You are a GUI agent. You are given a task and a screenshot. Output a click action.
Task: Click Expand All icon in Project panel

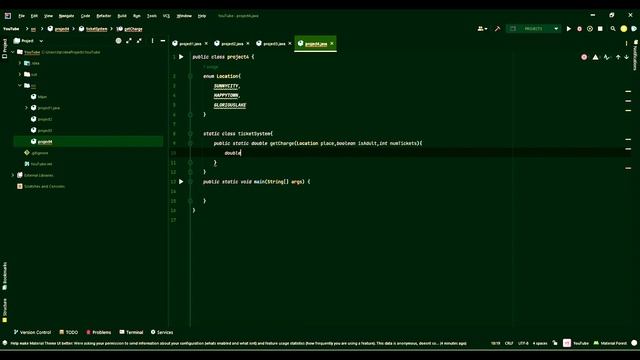click(x=129, y=41)
